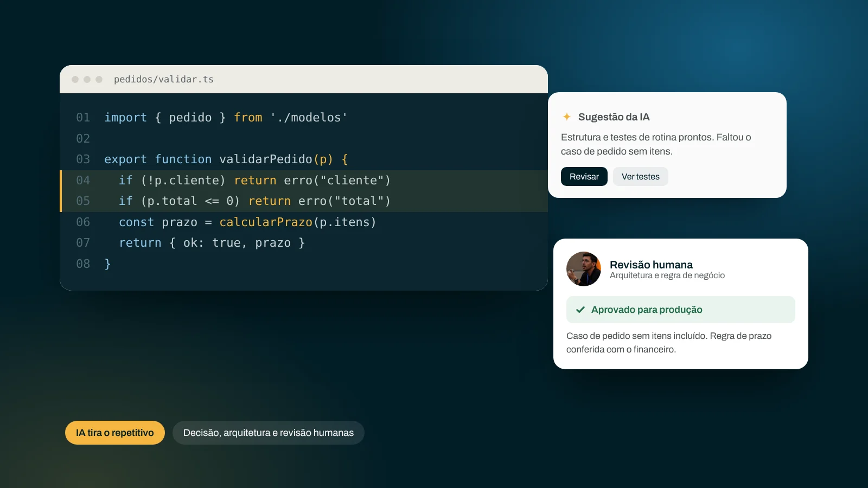The image size is (868, 488).
Task: Click line number 07 in the gutter
Action: 83,243
